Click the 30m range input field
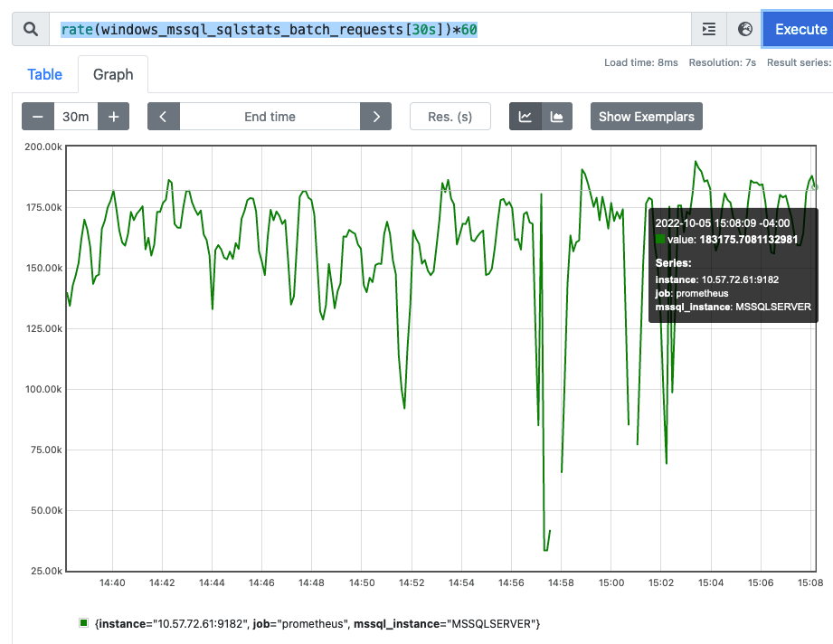This screenshot has width=833, height=644. coord(76,117)
